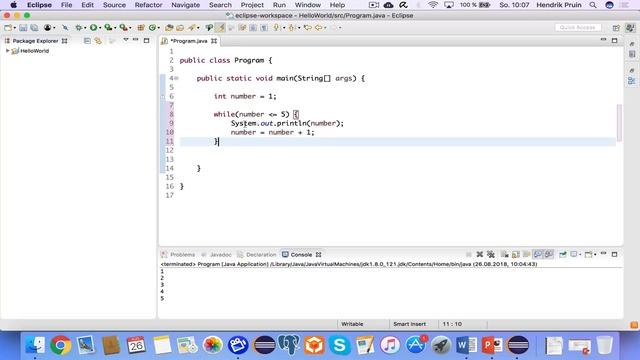Screen dimensions: 640x360
Task: Click the Java perspective icon
Action: [x=631, y=28]
